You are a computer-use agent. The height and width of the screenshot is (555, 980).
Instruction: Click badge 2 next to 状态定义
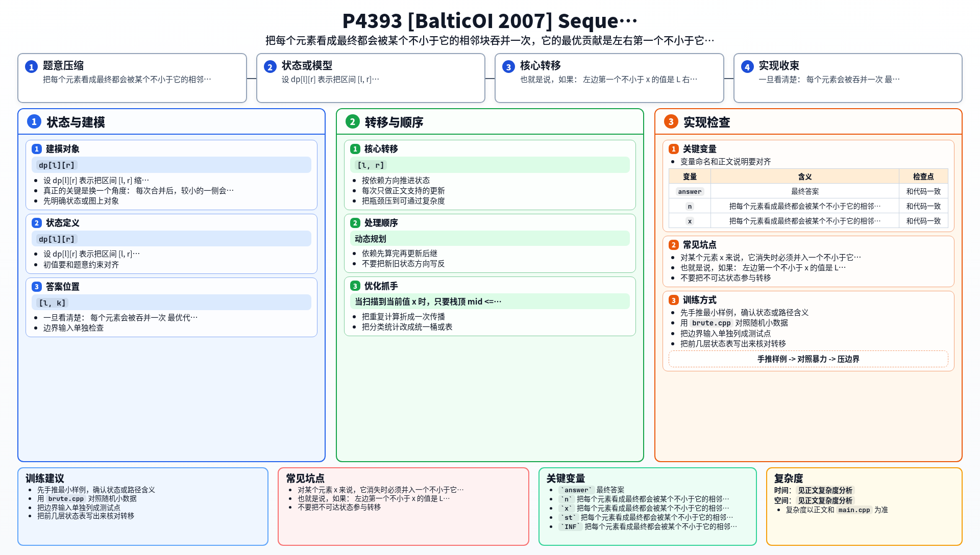pyautogui.click(x=37, y=223)
